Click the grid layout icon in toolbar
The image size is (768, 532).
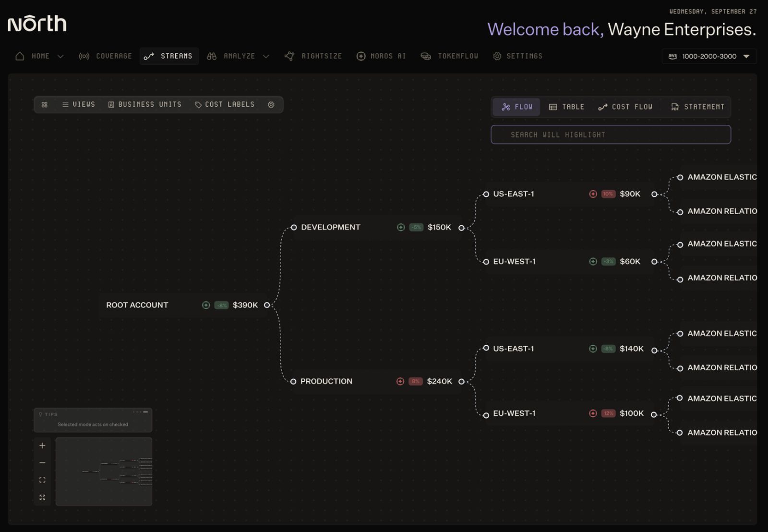[45, 105]
